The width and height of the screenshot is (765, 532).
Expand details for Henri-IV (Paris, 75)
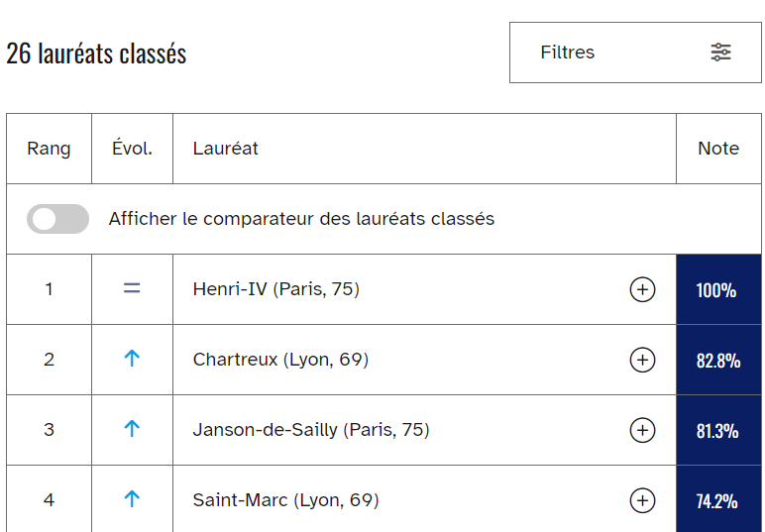point(642,289)
